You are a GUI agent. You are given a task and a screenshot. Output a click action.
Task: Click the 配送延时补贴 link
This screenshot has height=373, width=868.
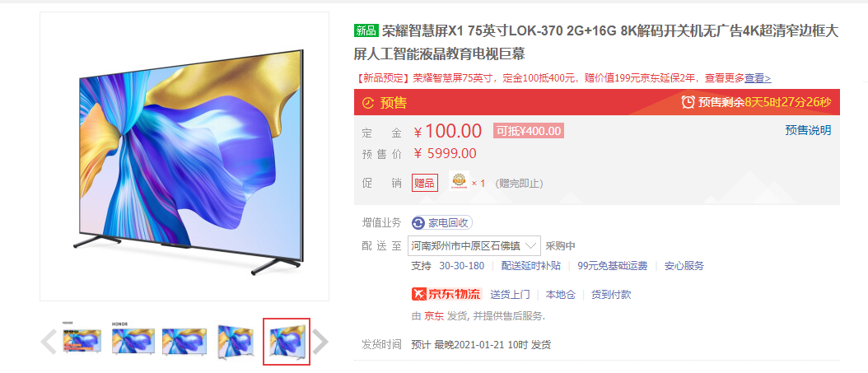click(531, 266)
